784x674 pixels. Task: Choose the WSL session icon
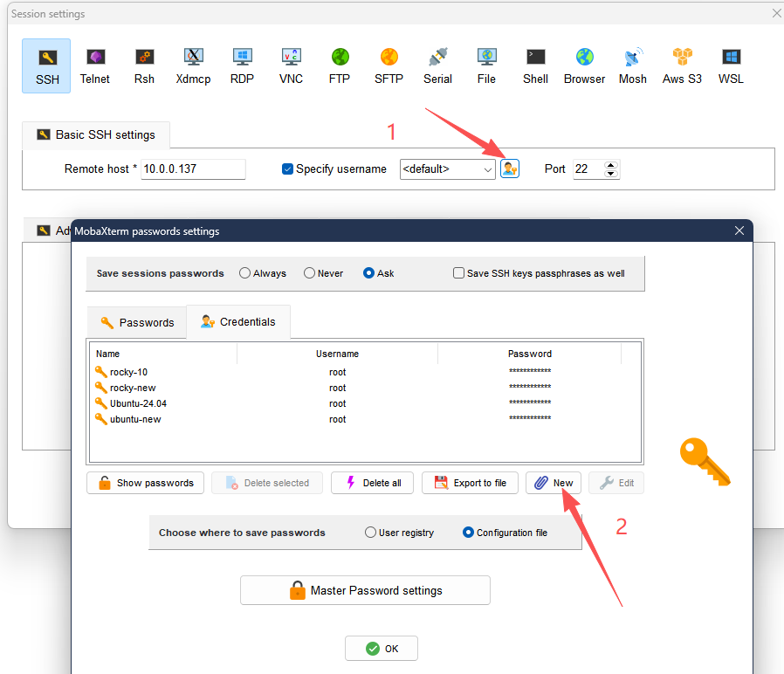point(731,66)
